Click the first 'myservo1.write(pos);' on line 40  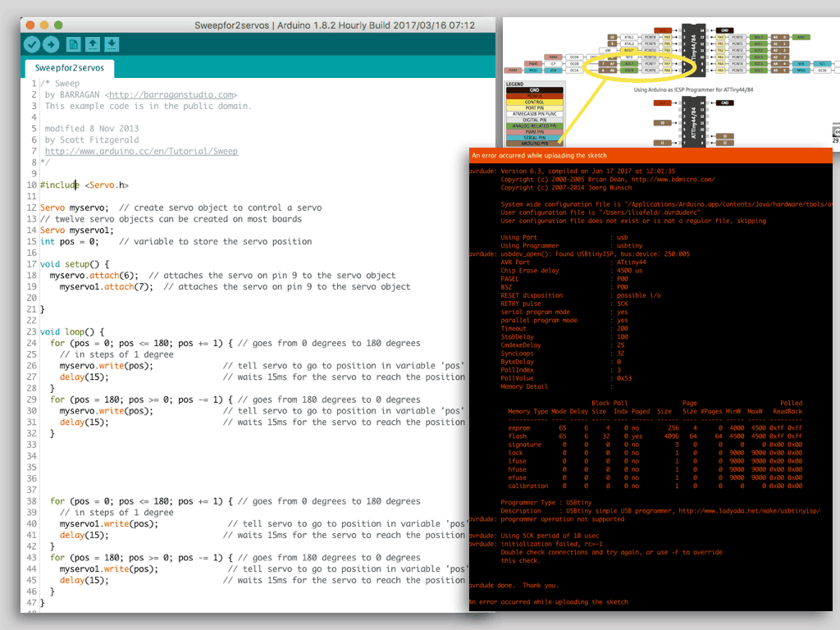(109, 524)
